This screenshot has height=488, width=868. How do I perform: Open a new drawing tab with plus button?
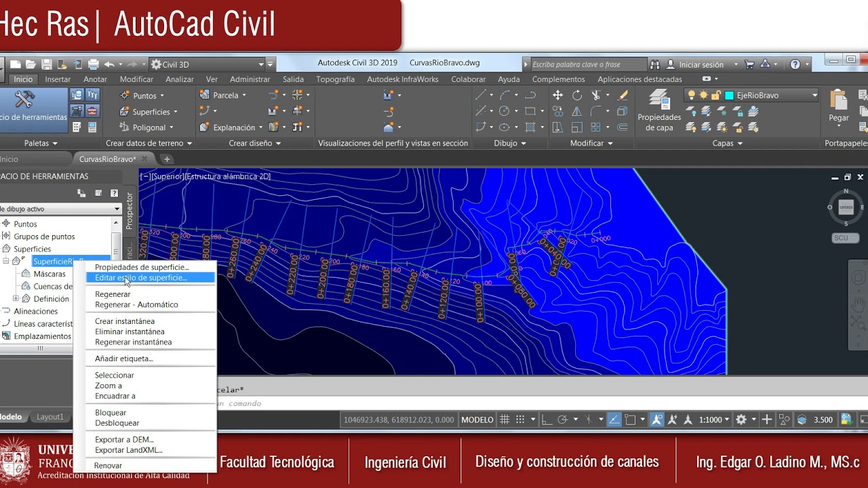[167, 159]
